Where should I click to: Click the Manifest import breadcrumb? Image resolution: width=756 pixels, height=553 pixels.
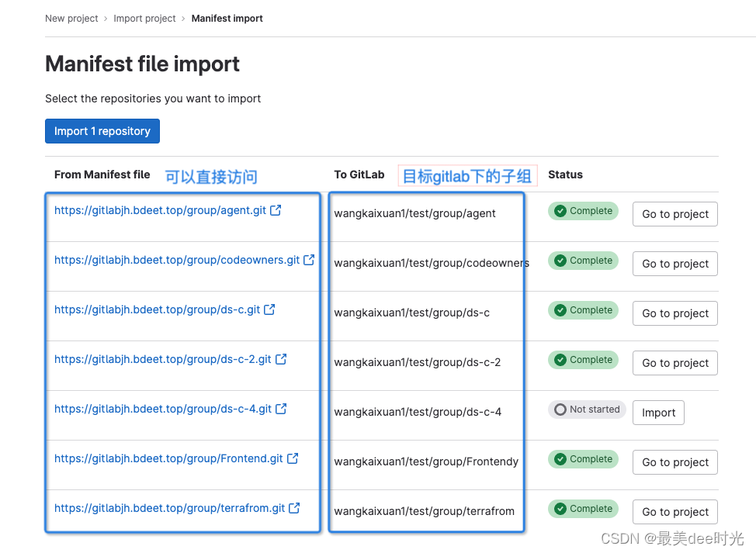(x=227, y=19)
